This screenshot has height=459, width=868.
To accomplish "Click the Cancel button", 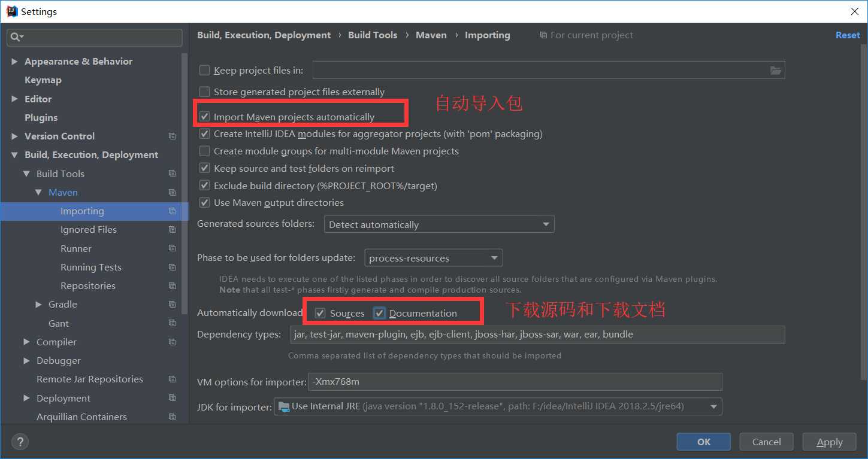I will [767, 442].
